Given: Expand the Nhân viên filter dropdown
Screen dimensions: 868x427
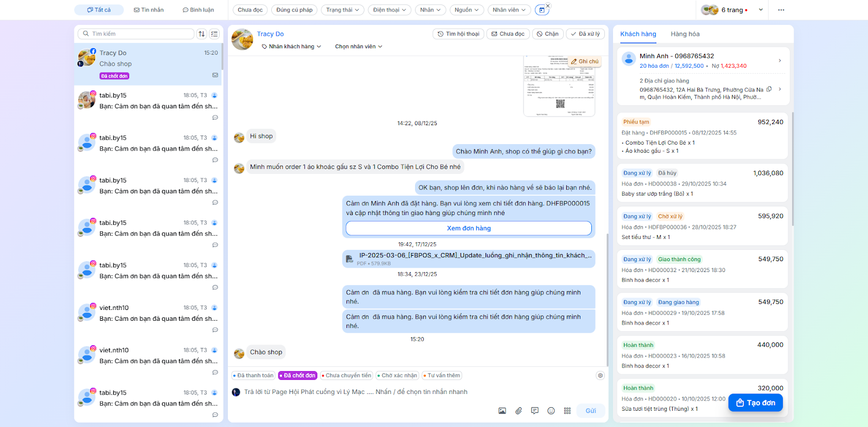Looking at the screenshot, I should click(x=509, y=10).
